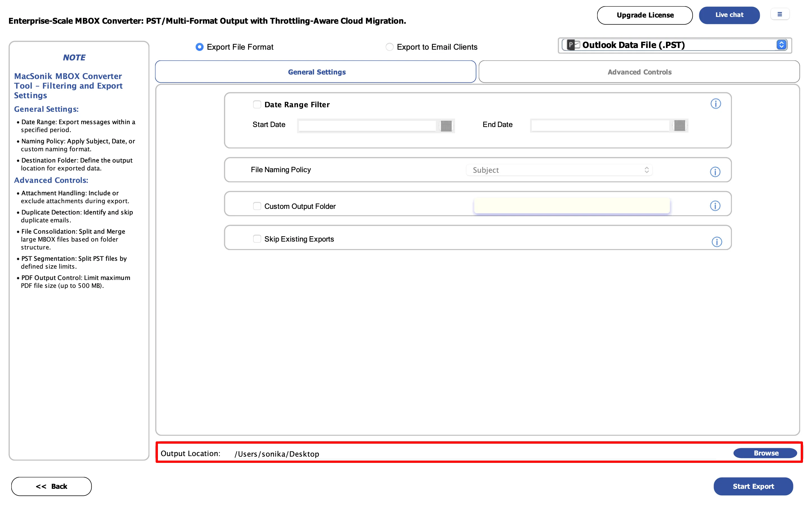
Task: Open End Date calendar picker
Action: pyautogui.click(x=679, y=126)
